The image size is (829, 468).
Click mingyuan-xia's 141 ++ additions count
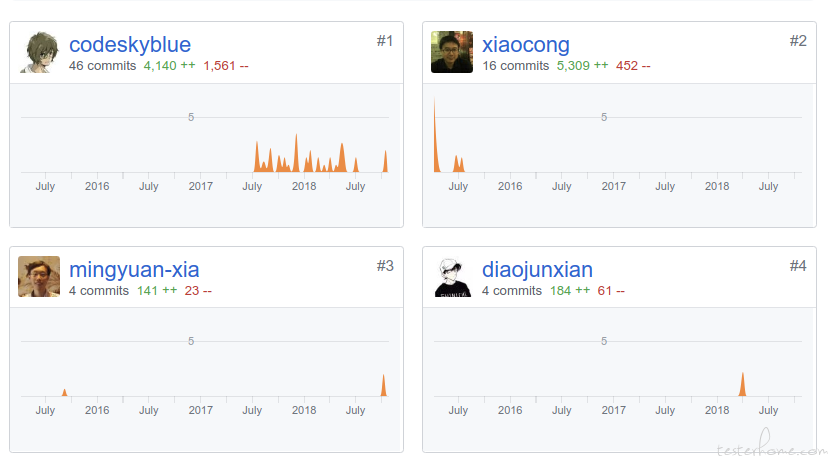[x=157, y=291]
